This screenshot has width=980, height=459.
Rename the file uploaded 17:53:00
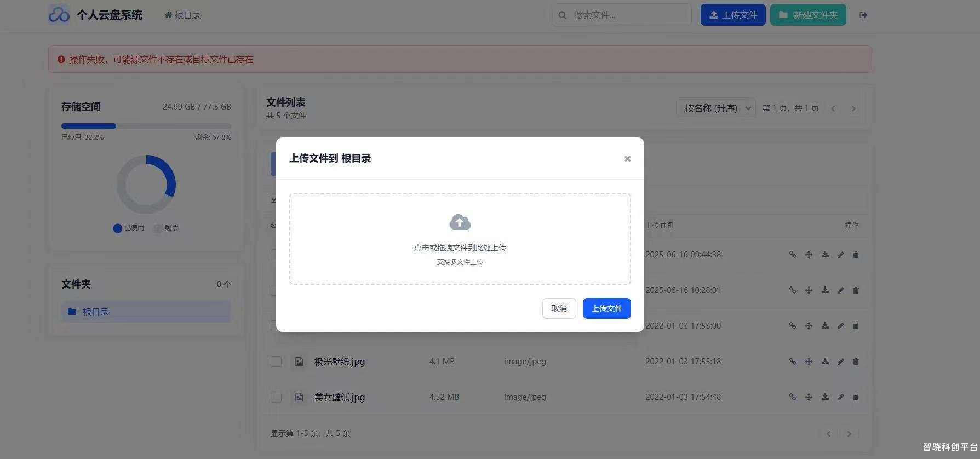(x=840, y=326)
